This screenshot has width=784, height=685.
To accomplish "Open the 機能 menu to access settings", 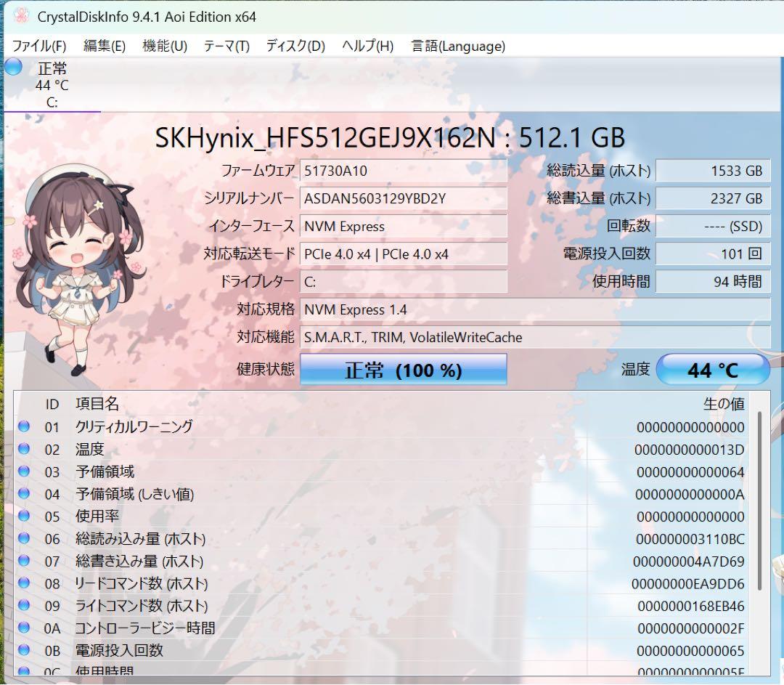I will (165, 46).
